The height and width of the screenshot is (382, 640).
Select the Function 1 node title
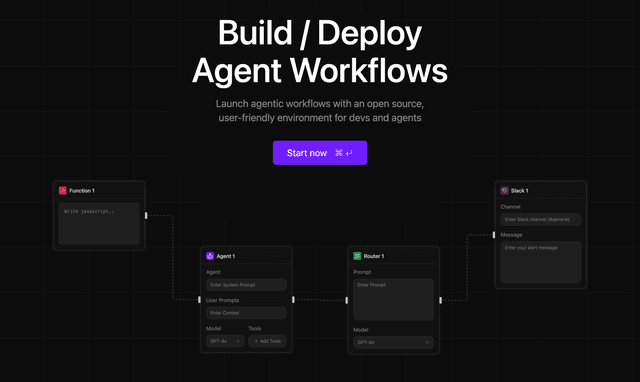click(82, 191)
